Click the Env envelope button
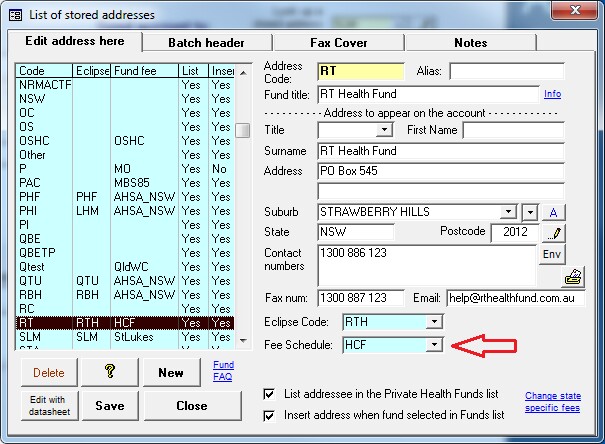This screenshot has height=444, width=605. click(552, 254)
